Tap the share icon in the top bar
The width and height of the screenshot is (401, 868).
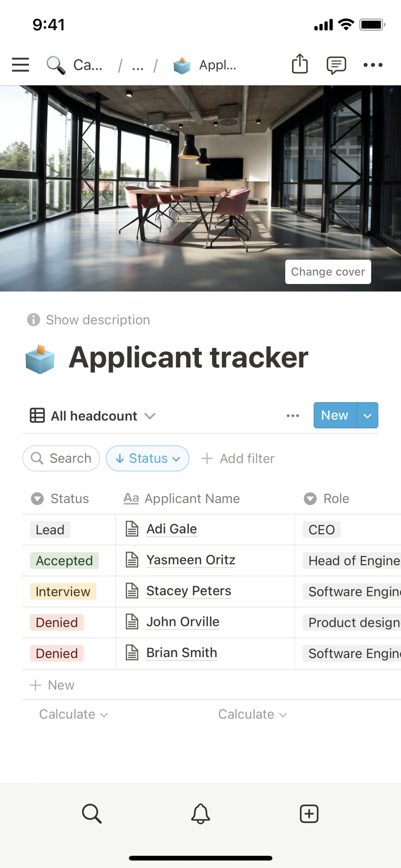click(x=299, y=64)
